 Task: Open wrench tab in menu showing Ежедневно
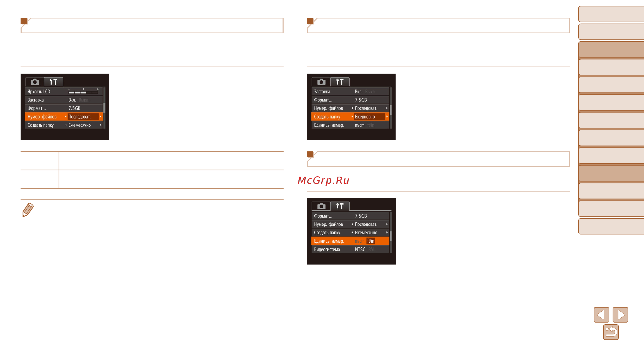[x=340, y=82]
